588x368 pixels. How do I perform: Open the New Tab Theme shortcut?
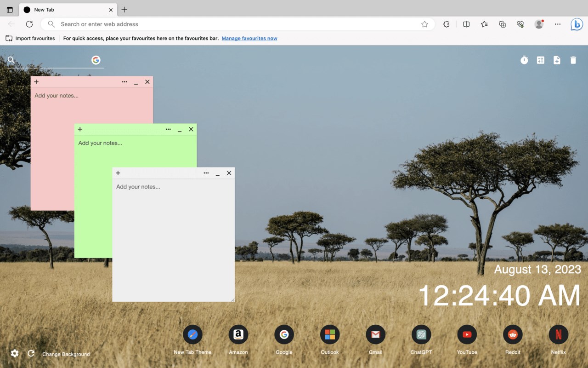click(192, 334)
